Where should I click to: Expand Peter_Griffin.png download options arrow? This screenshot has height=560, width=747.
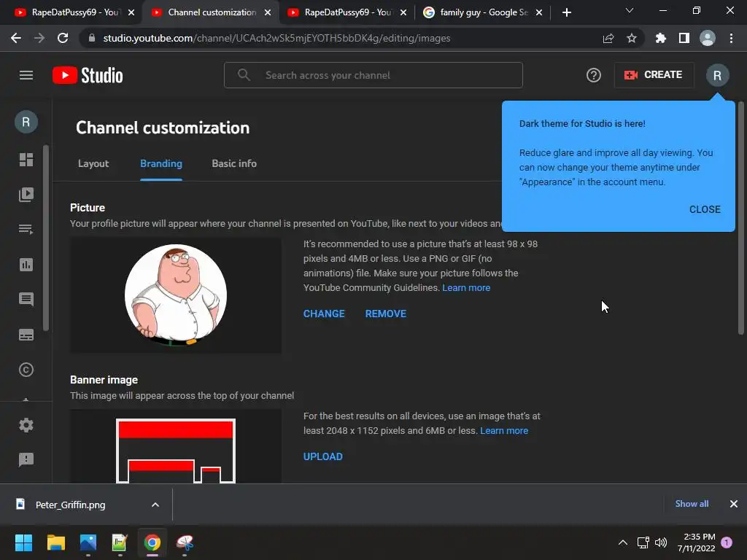155,505
